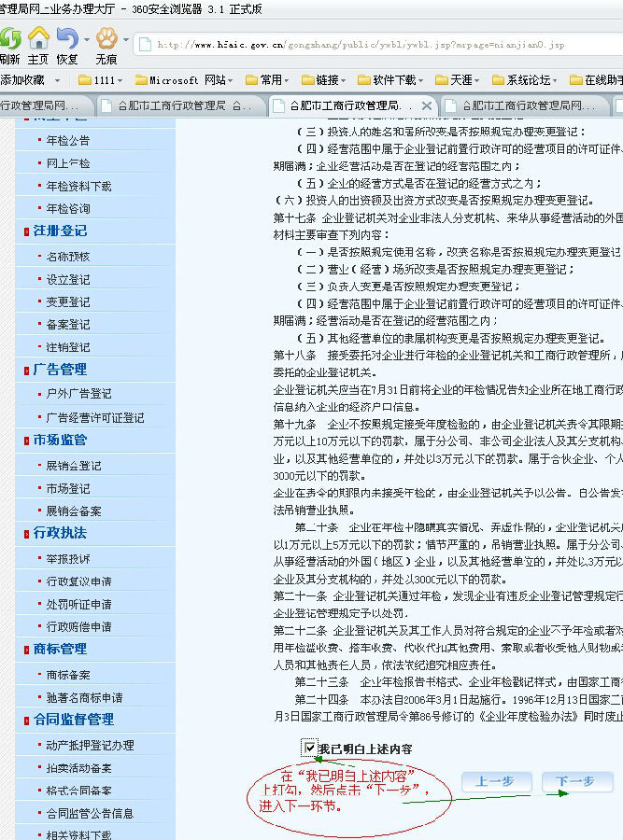
Task: Open 备案登记 sidebar link
Action: tap(68, 325)
